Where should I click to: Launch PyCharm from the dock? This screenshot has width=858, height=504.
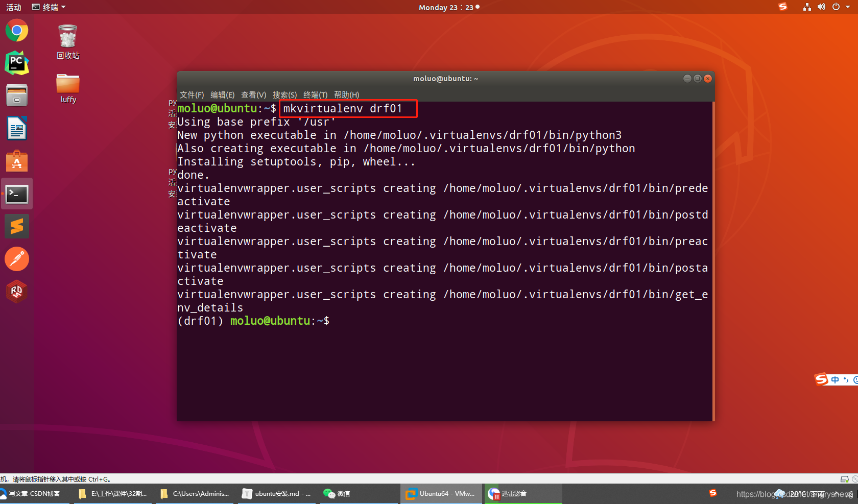point(17,63)
